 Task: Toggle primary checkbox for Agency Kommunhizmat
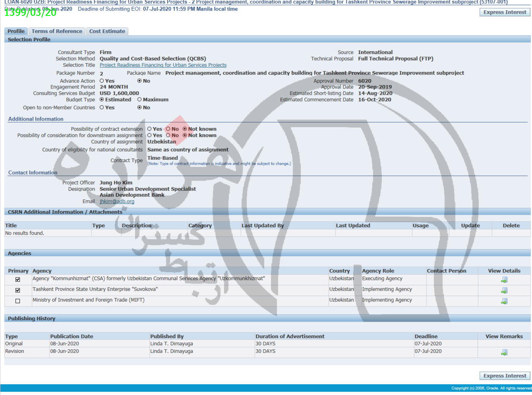[17, 279]
